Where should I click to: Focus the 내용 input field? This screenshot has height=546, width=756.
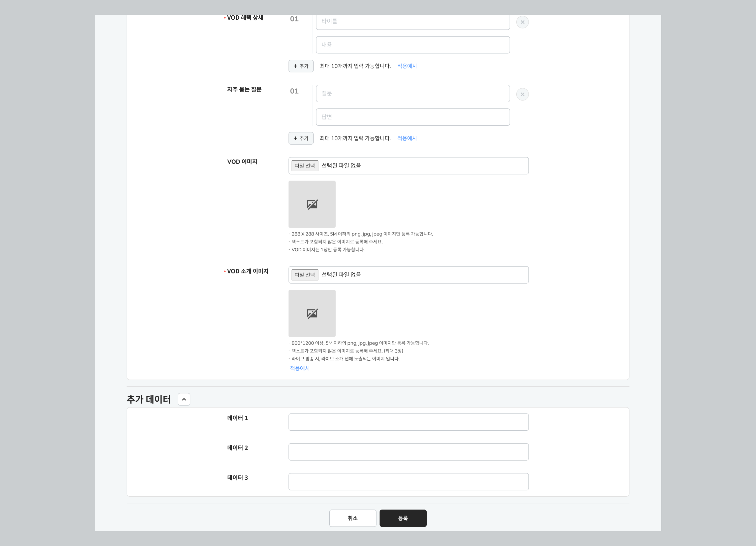(x=412, y=45)
